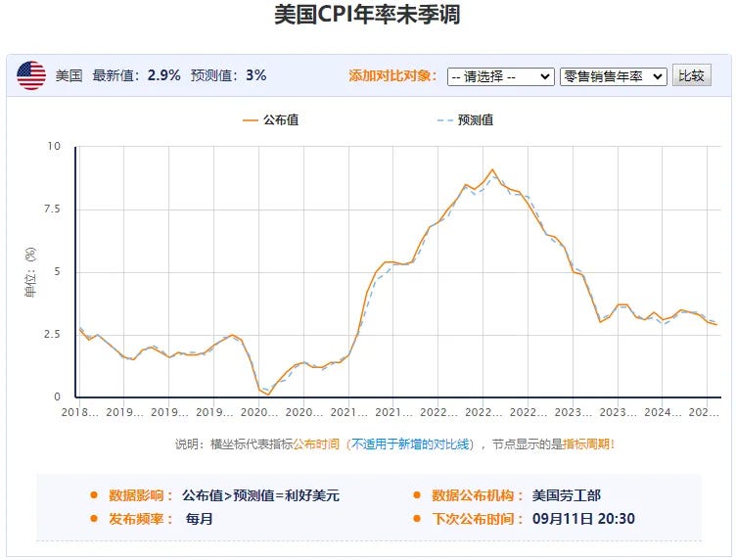Click the 数据公布机构 label

477,495
